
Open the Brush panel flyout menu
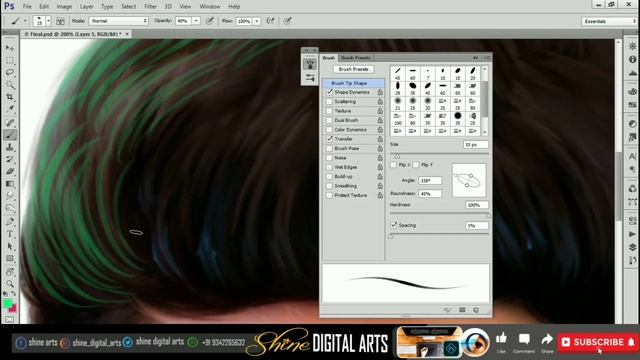(x=487, y=58)
